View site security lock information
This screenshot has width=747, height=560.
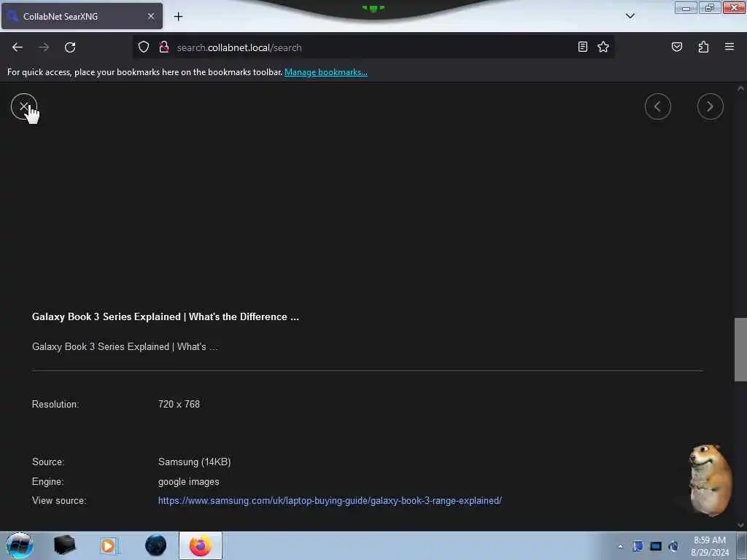click(164, 47)
